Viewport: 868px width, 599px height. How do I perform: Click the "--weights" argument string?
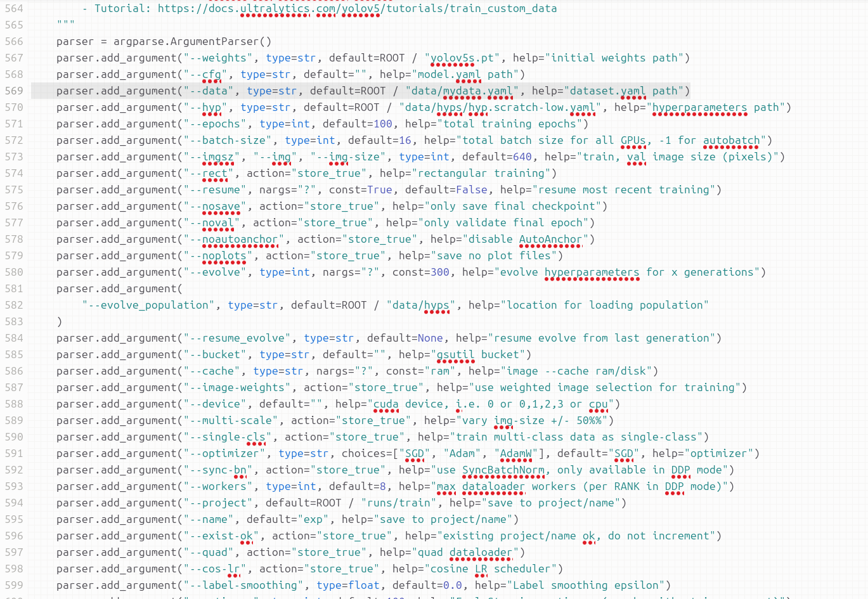218,58
